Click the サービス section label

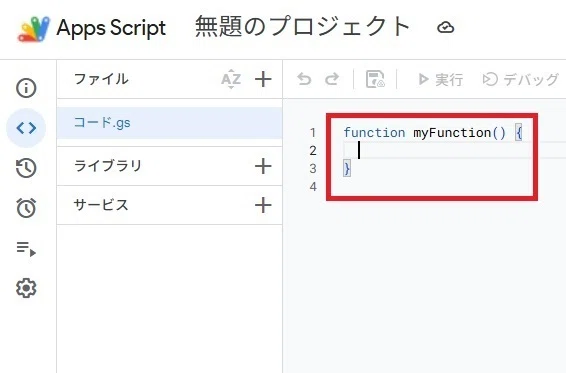(101, 205)
